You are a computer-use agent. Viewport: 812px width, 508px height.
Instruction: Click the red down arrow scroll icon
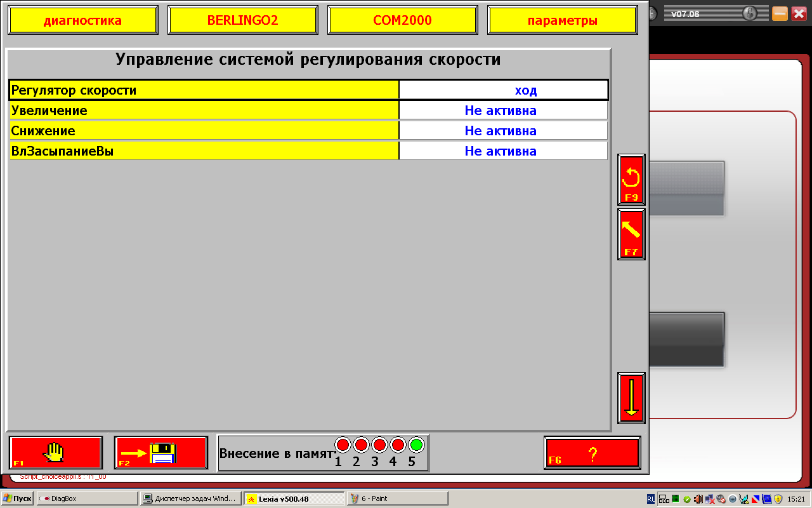[x=631, y=398]
